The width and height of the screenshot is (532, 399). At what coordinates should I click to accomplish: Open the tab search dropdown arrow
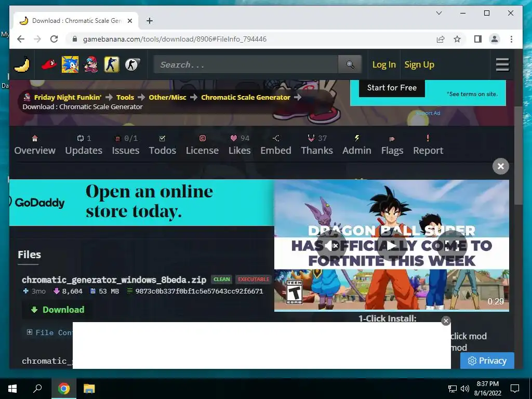point(438,13)
